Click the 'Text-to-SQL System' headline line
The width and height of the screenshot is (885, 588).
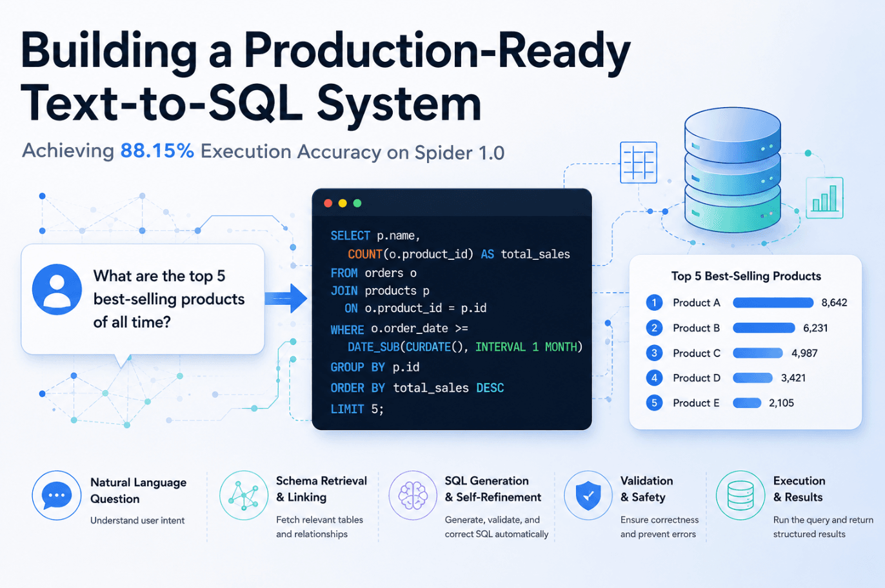(252, 103)
